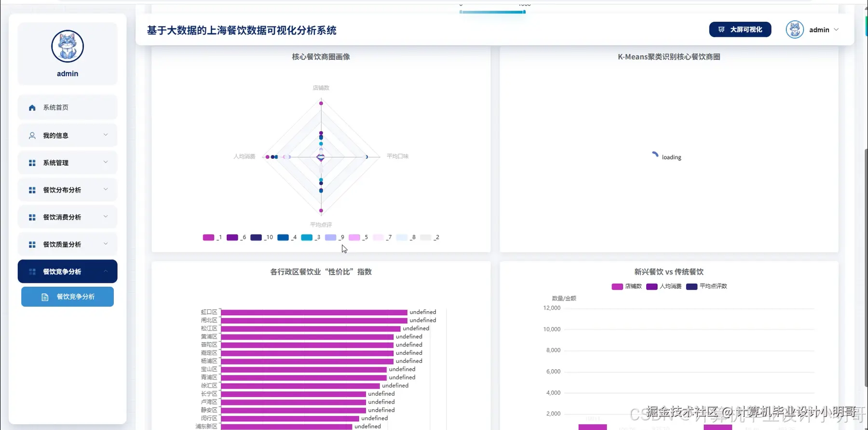Screen dimensions: 868x430
Task: Click the grid icon beside 餐饮分布分析
Action: [32, 190]
